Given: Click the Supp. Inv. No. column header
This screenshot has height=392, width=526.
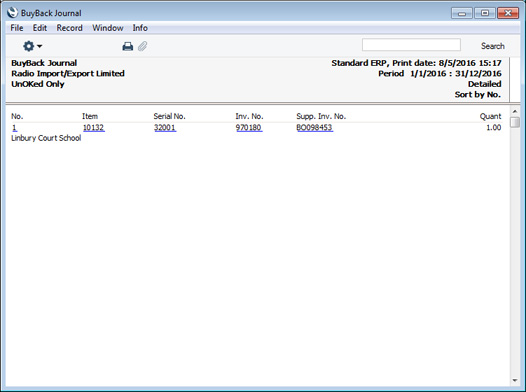Looking at the screenshot, I should 321,116.
